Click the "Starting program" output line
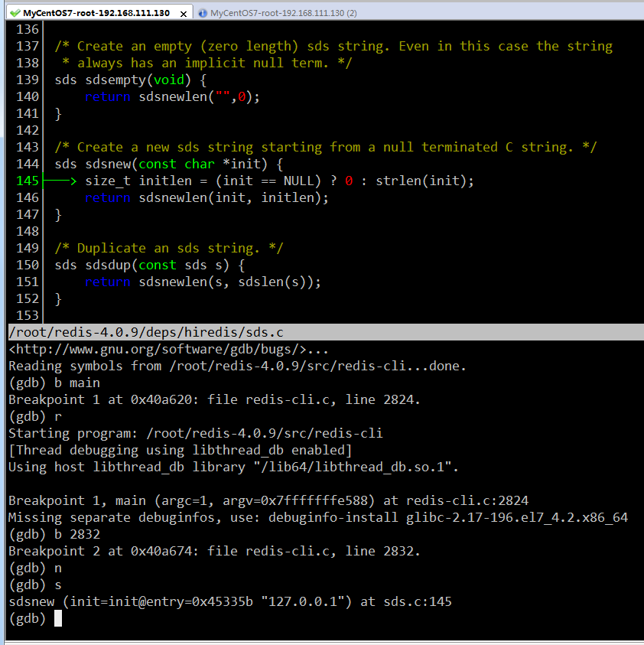Image resolution: width=644 pixels, height=645 pixels. tap(195, 433)
